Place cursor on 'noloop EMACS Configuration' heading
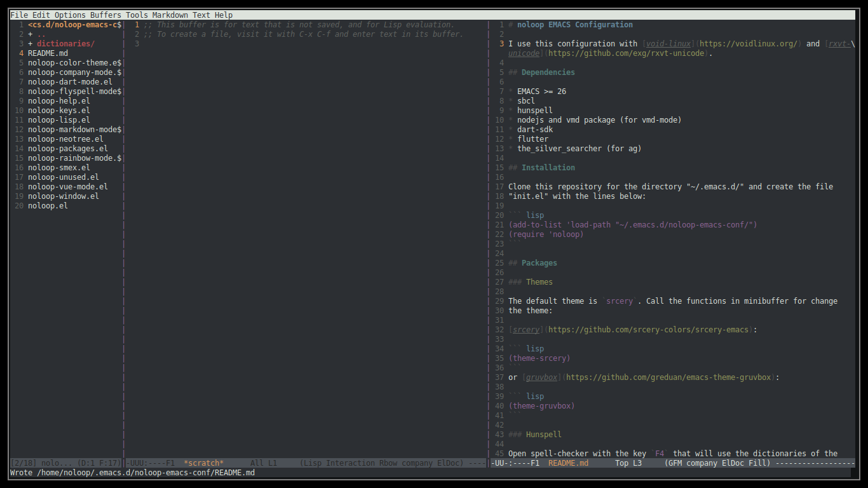Viewport: 868px width, 488px height. pyautogui.click(x=575, y=25)
